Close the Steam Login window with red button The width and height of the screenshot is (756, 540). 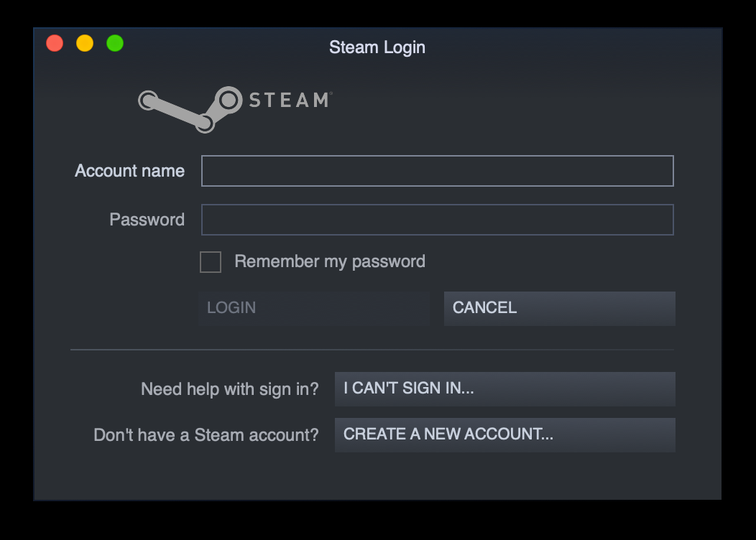[55, 43]
